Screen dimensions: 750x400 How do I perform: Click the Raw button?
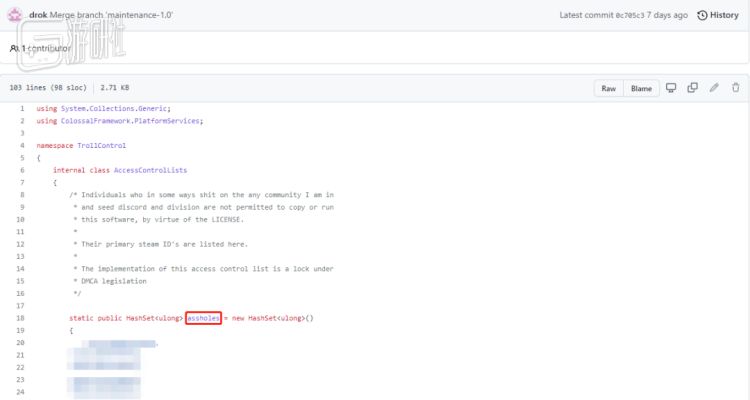tap(608, 89)
